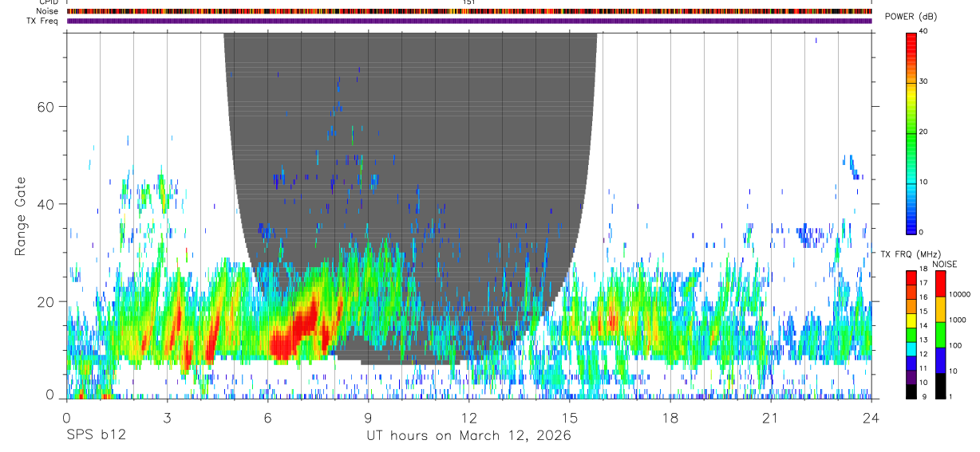Select the 'Noise' row label at top left
This screenshot has height=452, width=980.
48,11
